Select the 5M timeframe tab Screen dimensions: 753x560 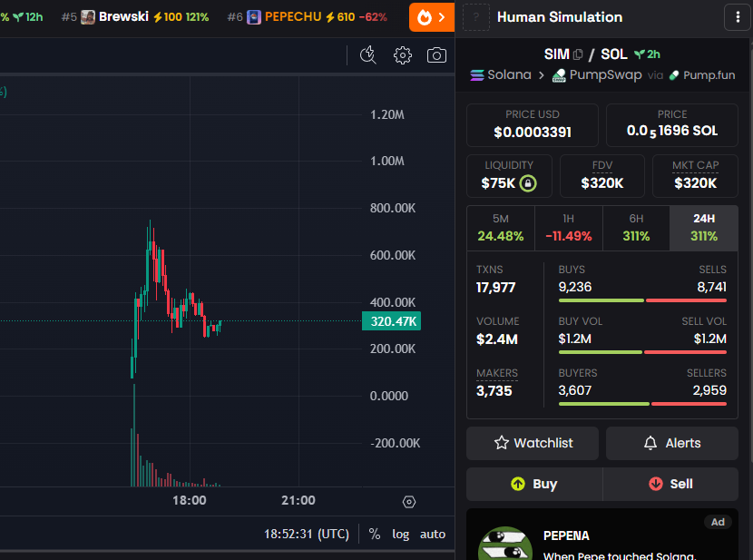501,228
